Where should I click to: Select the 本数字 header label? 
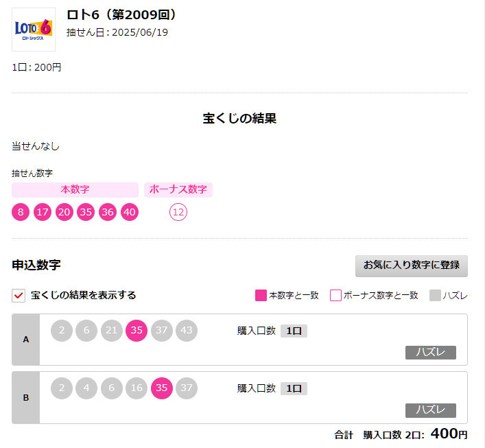click(75, 189)
